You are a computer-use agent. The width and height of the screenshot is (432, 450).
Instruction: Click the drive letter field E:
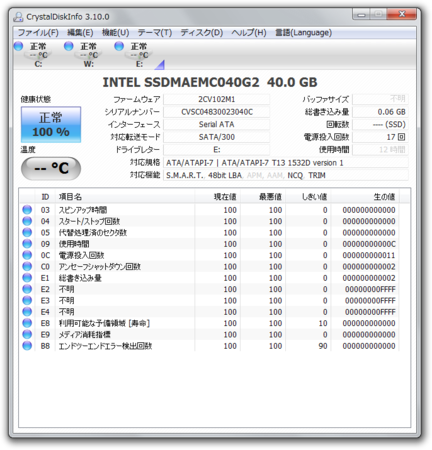[216, 150]
